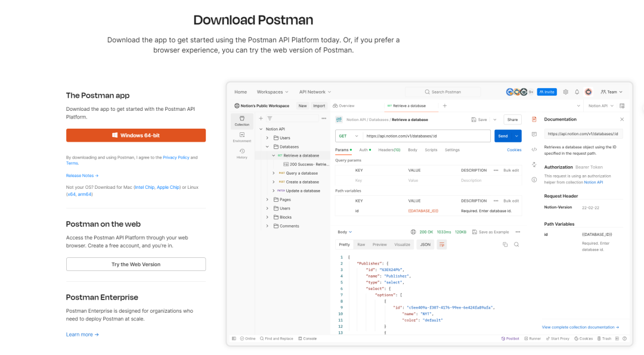Expand the Blocks folder

(267, 217)
